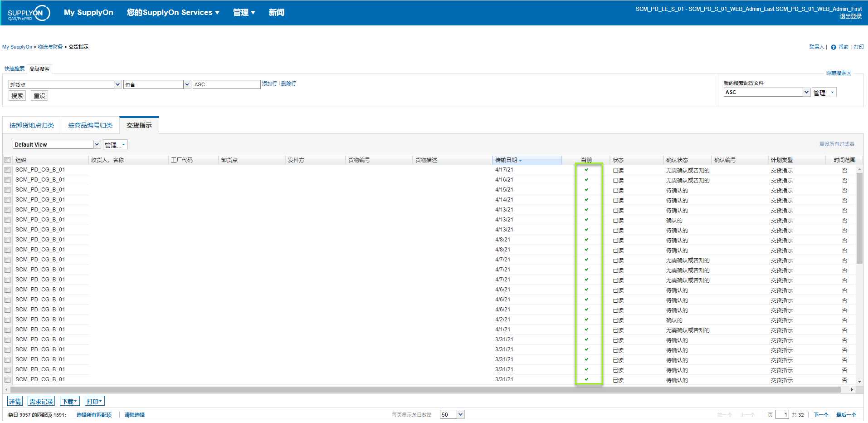
Task: Switch to 按卸货地点归类 tab
Action: (x=32, y=125)
